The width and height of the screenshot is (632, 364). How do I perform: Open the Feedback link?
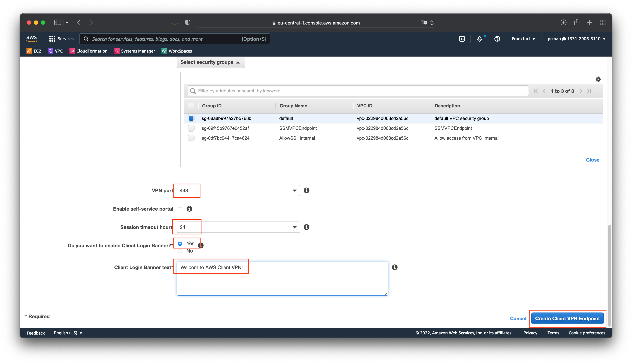(36, 333)
